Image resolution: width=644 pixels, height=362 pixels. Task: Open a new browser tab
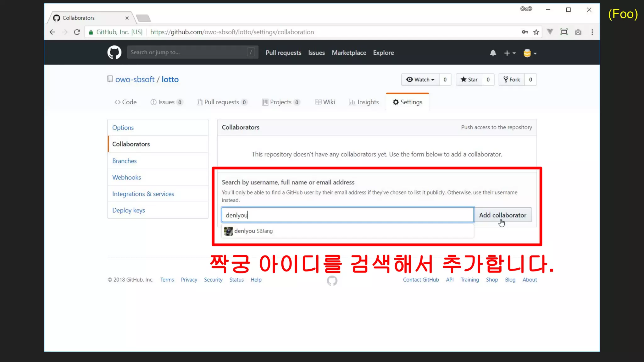(143, 18)
